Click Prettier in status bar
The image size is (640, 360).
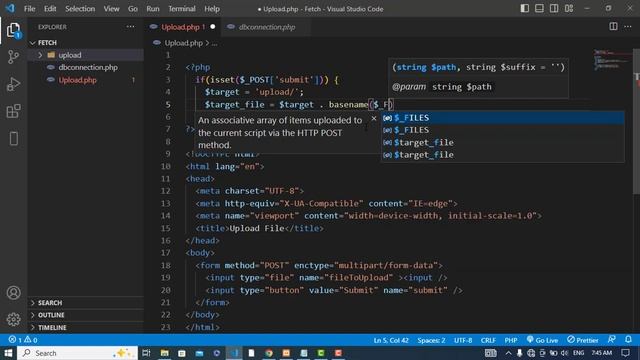[x=583, y=340]
